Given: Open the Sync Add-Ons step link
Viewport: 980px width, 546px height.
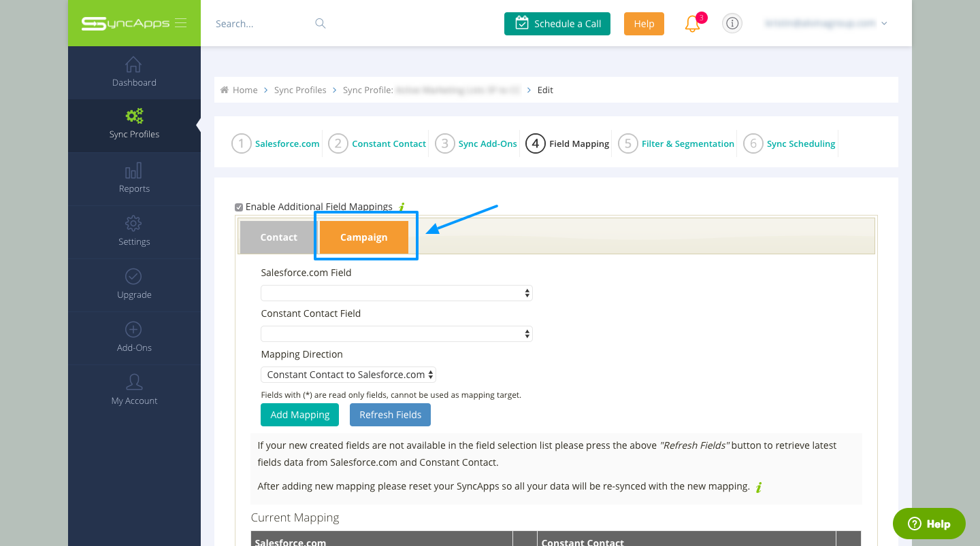Looking at the screenshot, I should 488,143.
